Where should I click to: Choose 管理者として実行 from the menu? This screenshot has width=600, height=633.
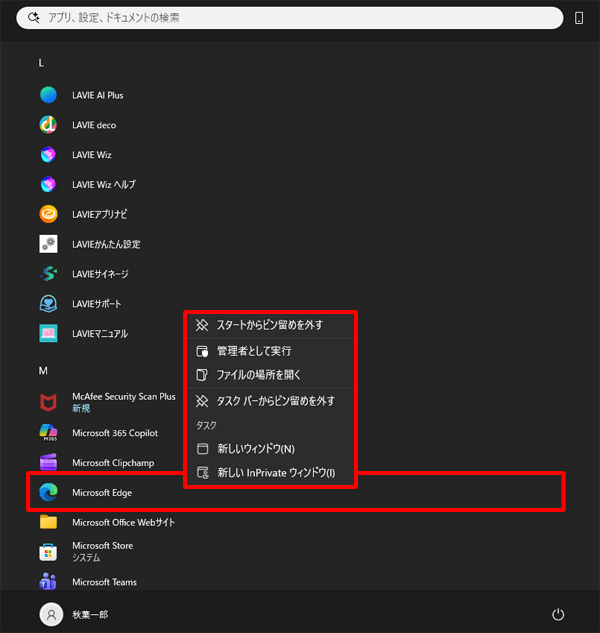pos(271,351)
